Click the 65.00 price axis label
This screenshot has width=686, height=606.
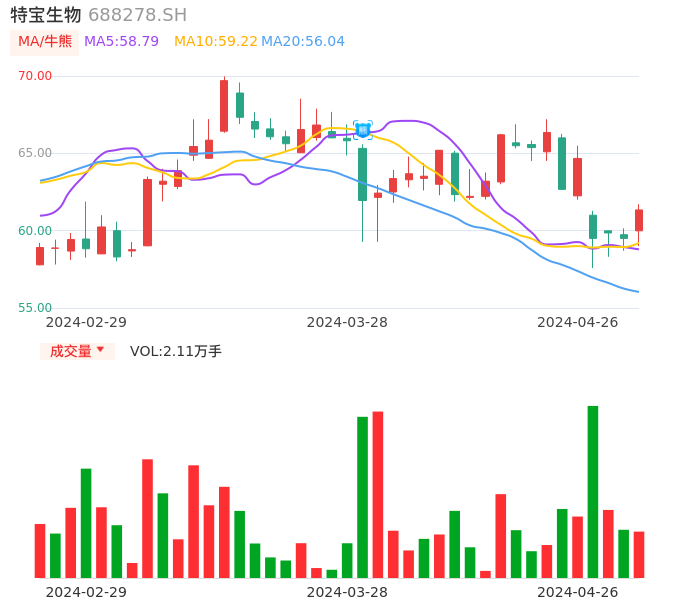pyautogui.click(x=35, y=153)
